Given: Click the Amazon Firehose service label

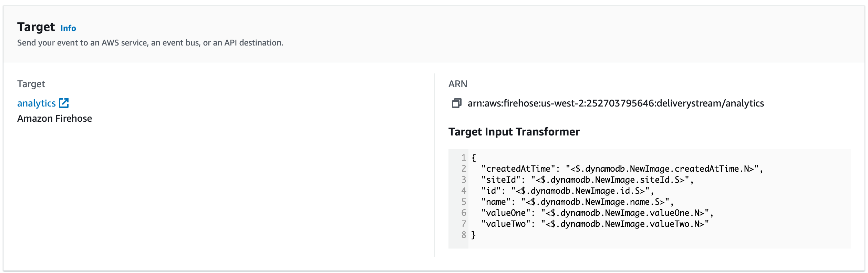Looking at the screenshot, I should click(54, 119).
